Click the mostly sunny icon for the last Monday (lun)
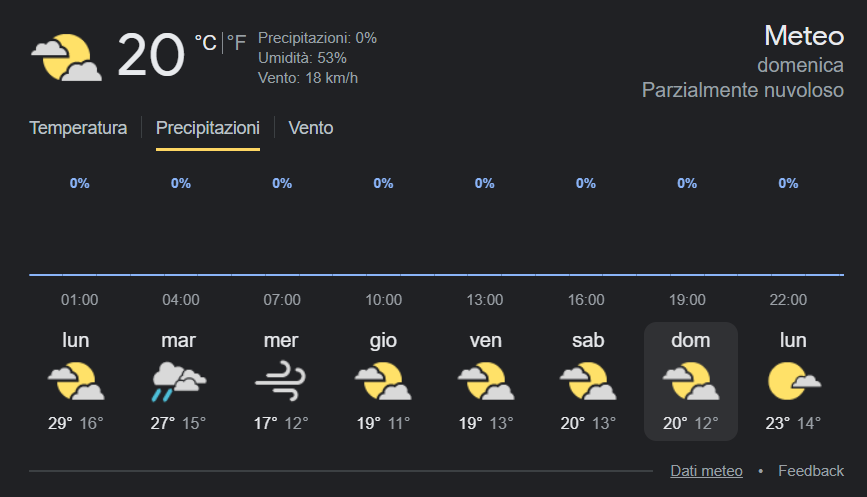The height and width of the screenshot is (497, 867). coord(793,381)
